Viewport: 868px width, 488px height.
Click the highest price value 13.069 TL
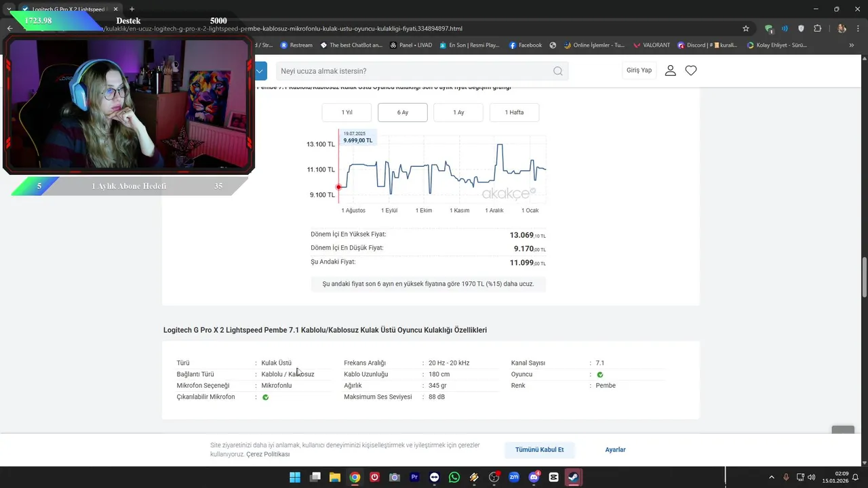tap(528, 235)
